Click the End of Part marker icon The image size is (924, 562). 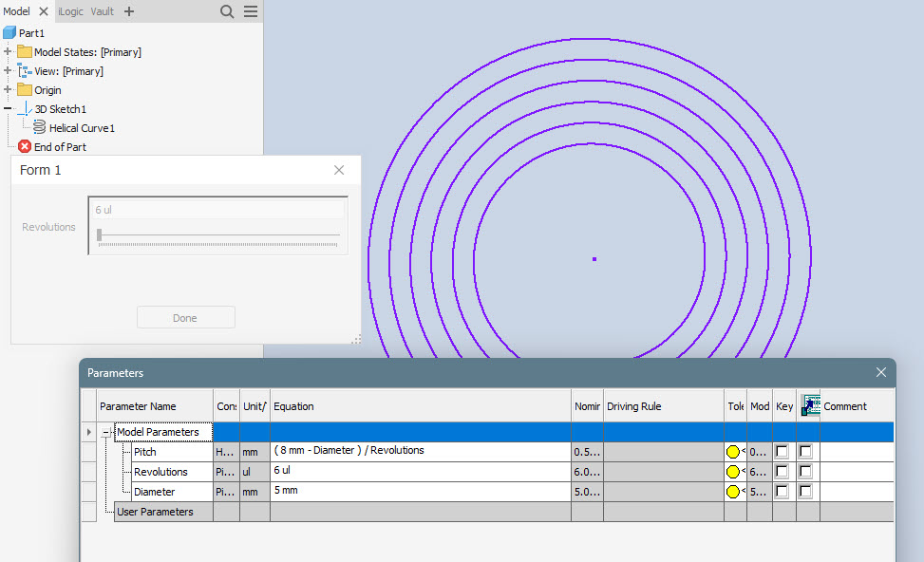[26, 146]
